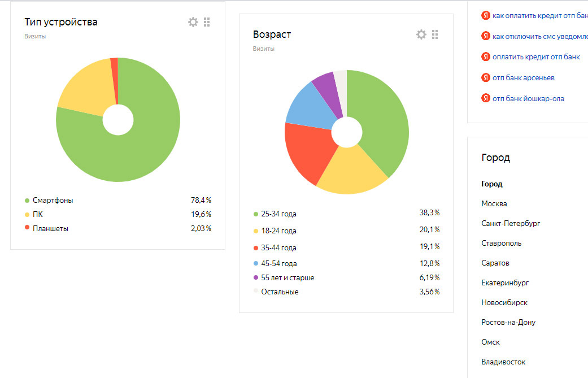Click red dot next to '35-44 года'

click(256, 248)
